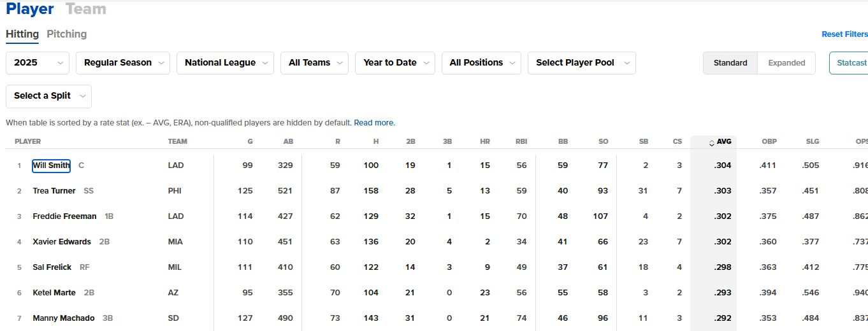Expand the Select a Split dropdown
The height and width of the screenshot is (331, 868).
point(48,95)
